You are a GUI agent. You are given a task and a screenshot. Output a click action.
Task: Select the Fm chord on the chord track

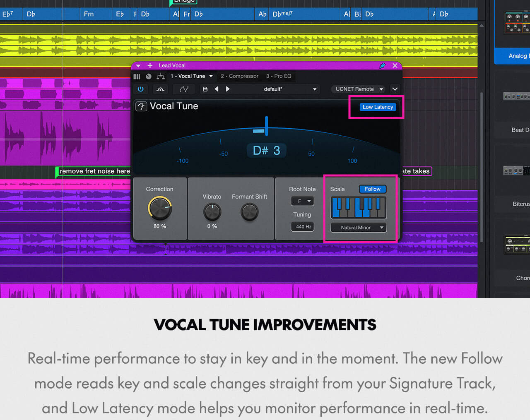[x=96, y=14]
